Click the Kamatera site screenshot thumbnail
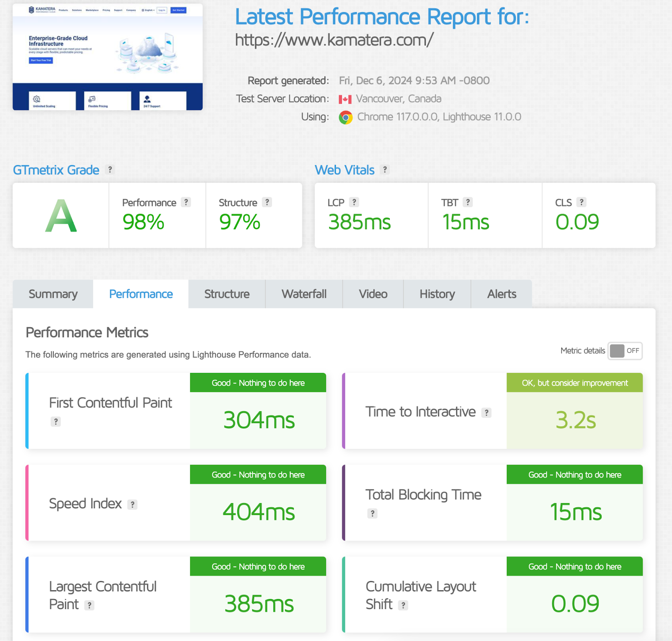Image resolution: width=672 pixels, height=641 pixels. 108,57
